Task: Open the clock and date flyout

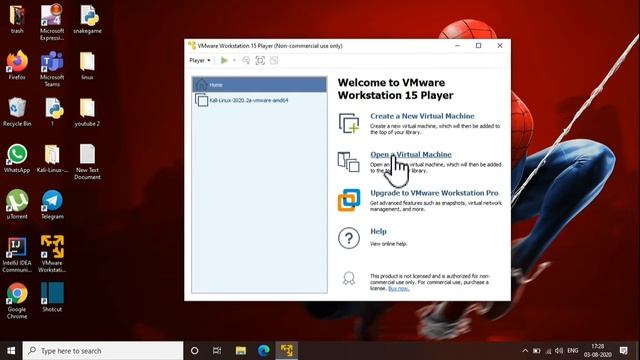Action: 598,351
